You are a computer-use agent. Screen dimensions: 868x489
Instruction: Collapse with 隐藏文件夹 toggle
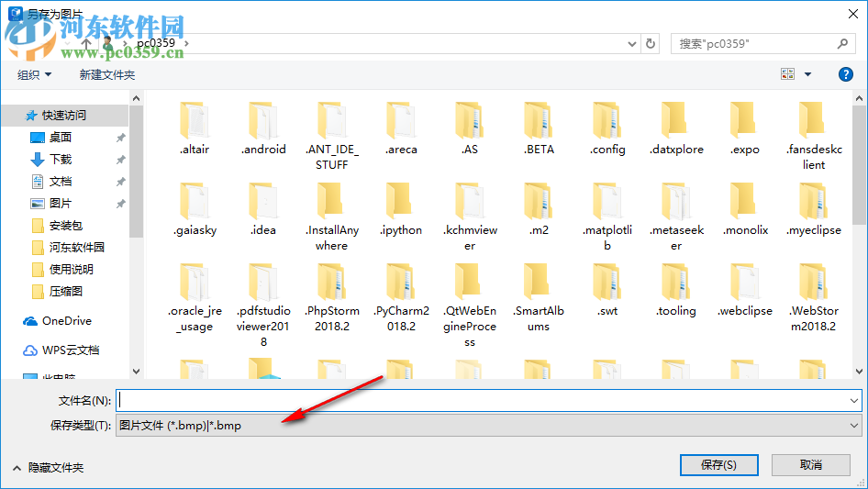pos(49,468)
